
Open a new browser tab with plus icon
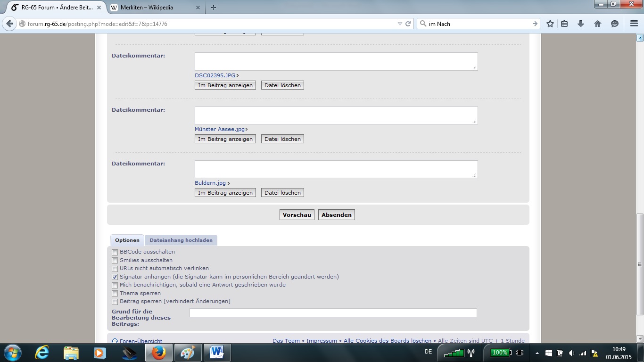click(x=214, y=8)
